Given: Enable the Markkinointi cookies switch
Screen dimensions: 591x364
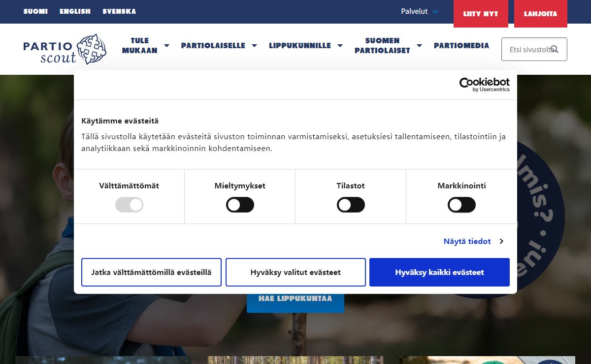Looking at the screenshot, I should (x=461, y=205).
